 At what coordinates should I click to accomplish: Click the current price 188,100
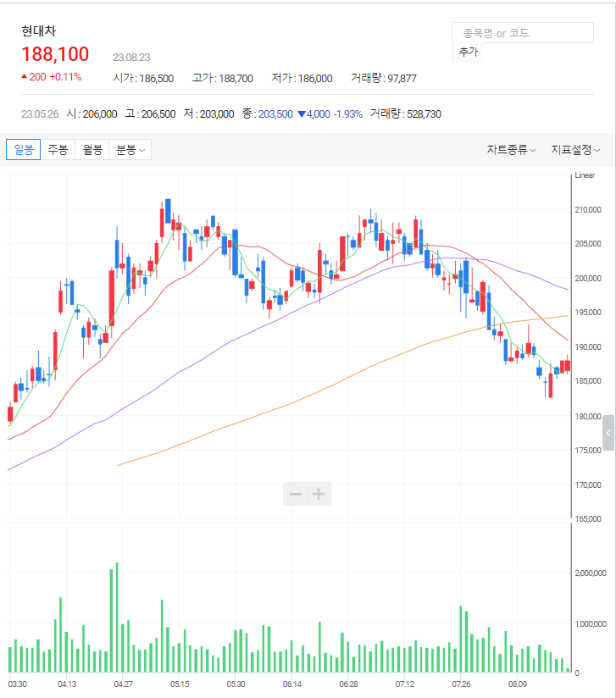coord(55,54)
